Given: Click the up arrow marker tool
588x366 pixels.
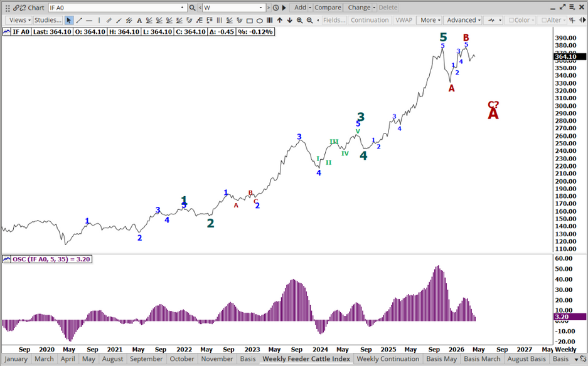Looking at the screenshot, I should (280, 20).
